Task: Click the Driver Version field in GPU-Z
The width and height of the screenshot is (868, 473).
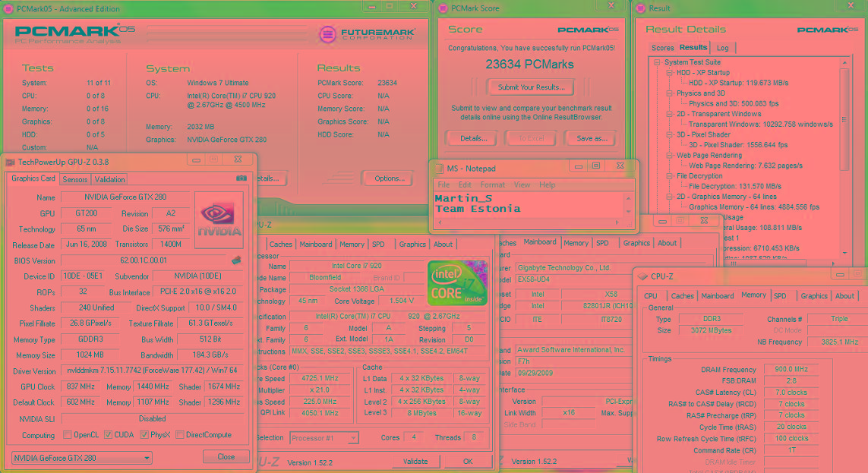Action: [x=152, y=370]
